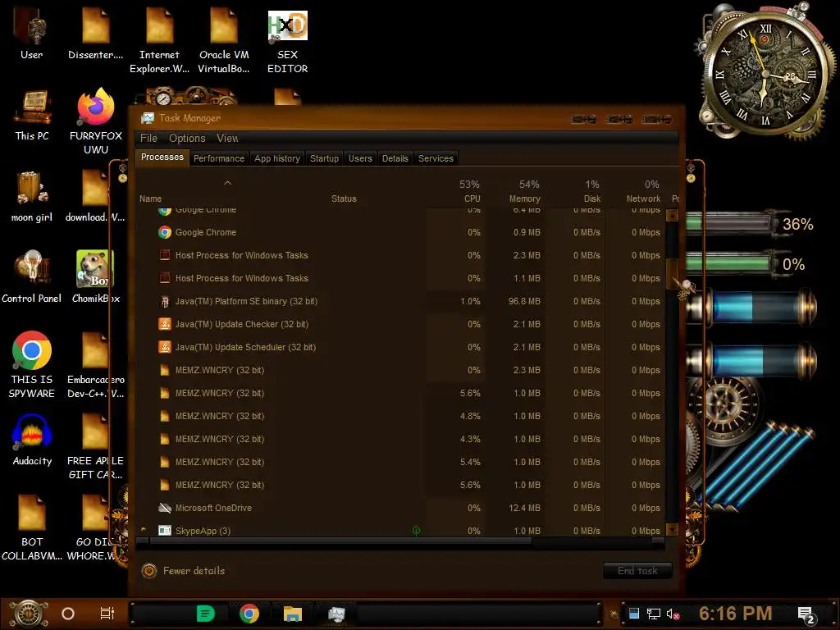This screenshot has width=840, height=630.
Task: Click the Microsoft OneDrive process icon
Action: (164, 508)
